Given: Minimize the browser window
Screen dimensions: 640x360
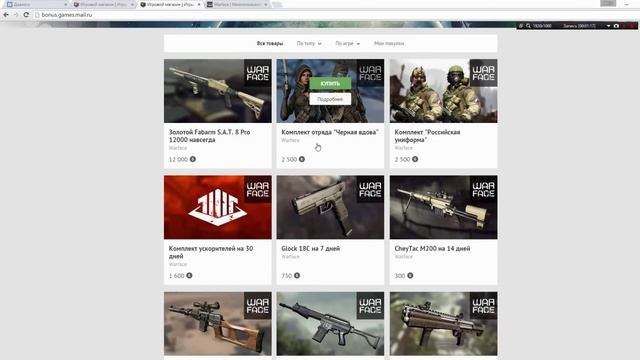Looking at the screenshot, I should [627, 4].
